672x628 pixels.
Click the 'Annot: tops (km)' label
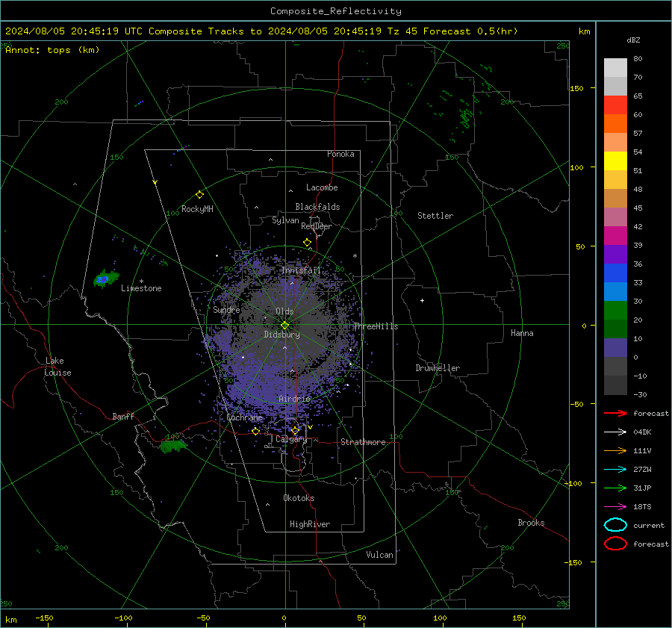(52, 50)
